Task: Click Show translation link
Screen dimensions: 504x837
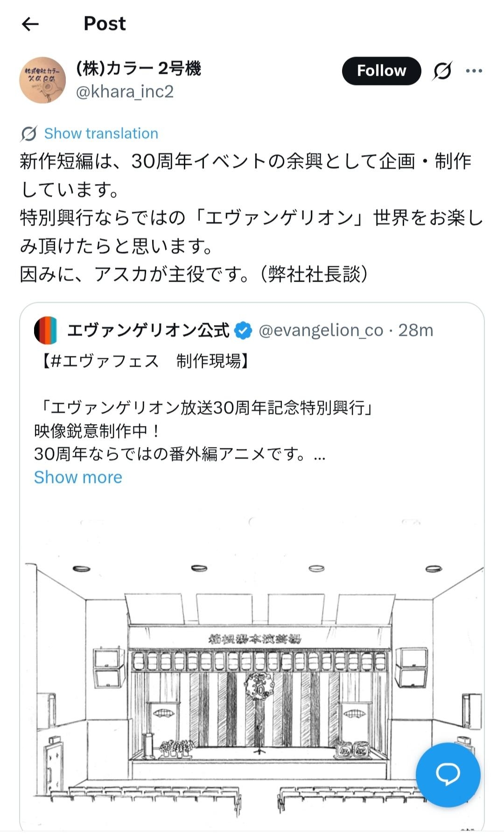Action: pos(101,134)
